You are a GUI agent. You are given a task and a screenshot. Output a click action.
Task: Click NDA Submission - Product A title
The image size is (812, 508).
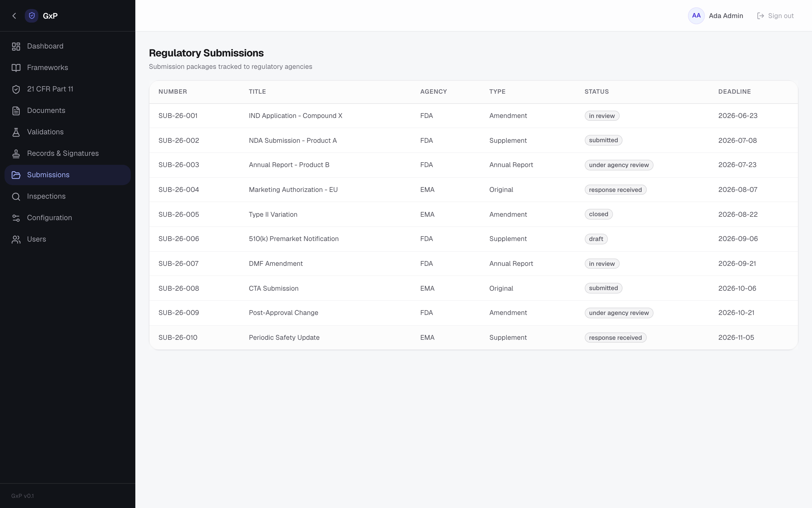pos(293,141)
